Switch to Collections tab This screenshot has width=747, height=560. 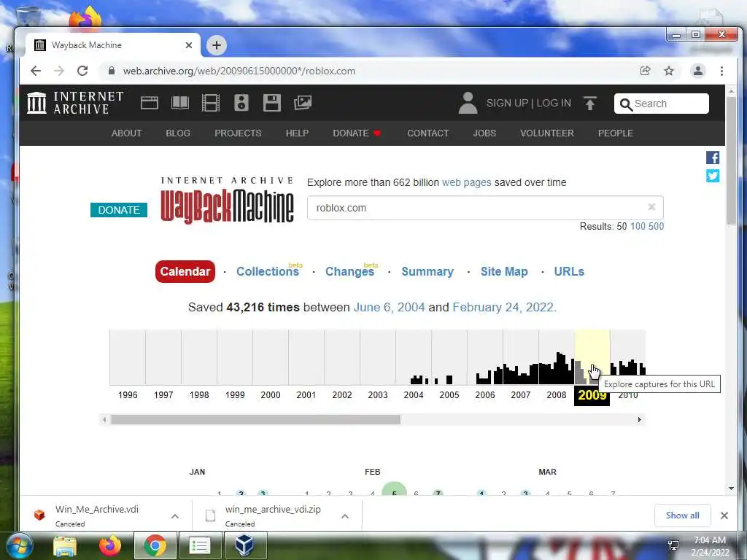[x=268, y=271]
